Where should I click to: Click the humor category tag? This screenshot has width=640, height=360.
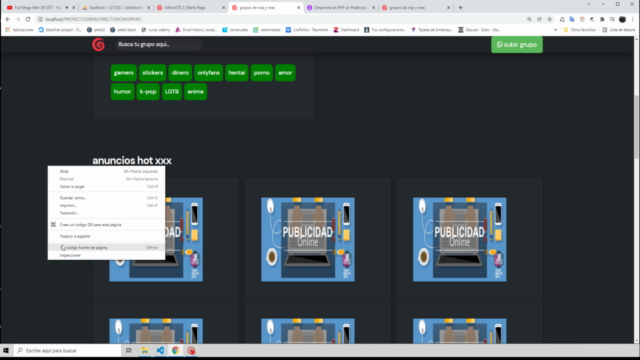pos(122,91)
